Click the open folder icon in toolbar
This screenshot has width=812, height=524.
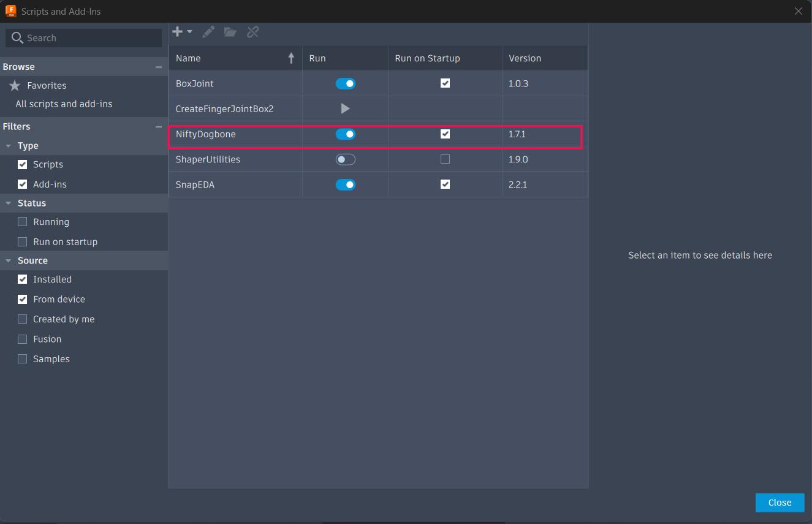tap(230, 32)
